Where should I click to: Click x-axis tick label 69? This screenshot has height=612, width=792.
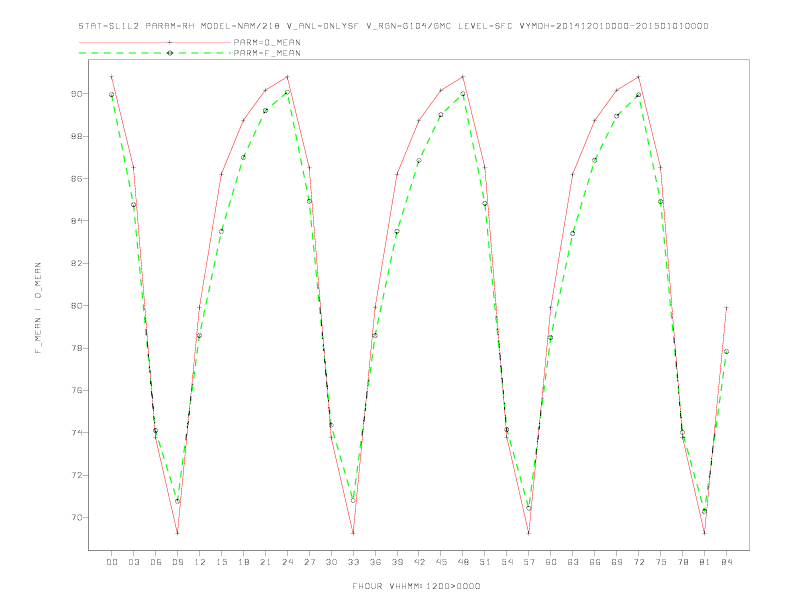click(617, 562)
